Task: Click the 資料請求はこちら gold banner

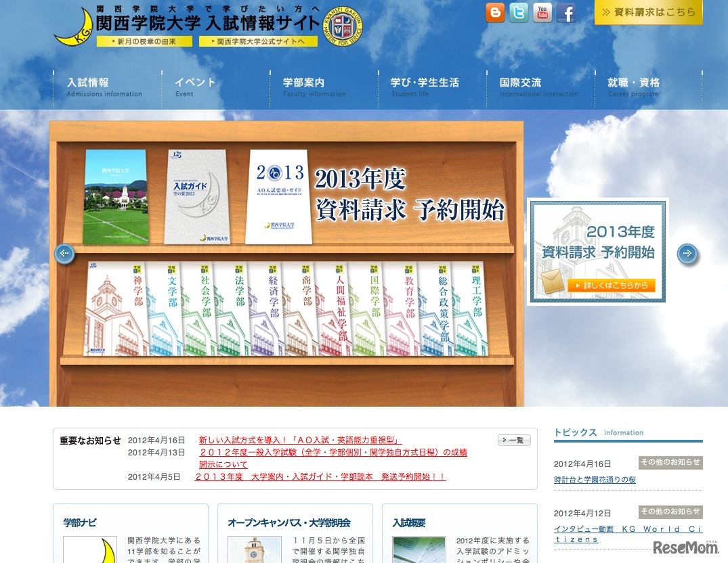Action: (648, 12)
